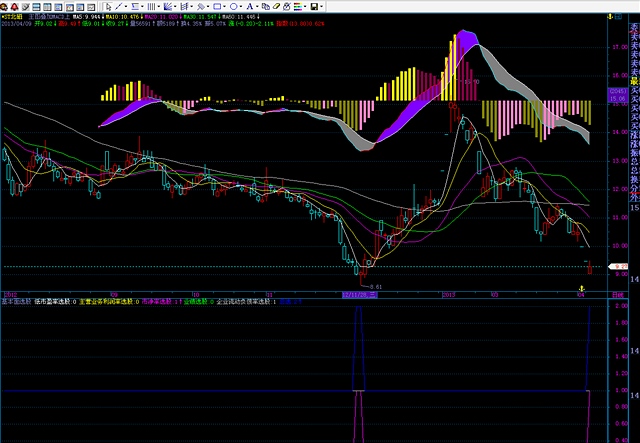Click the note editing toolbar icon
Viewport: 640px width, 443px height.
(26, 7)
